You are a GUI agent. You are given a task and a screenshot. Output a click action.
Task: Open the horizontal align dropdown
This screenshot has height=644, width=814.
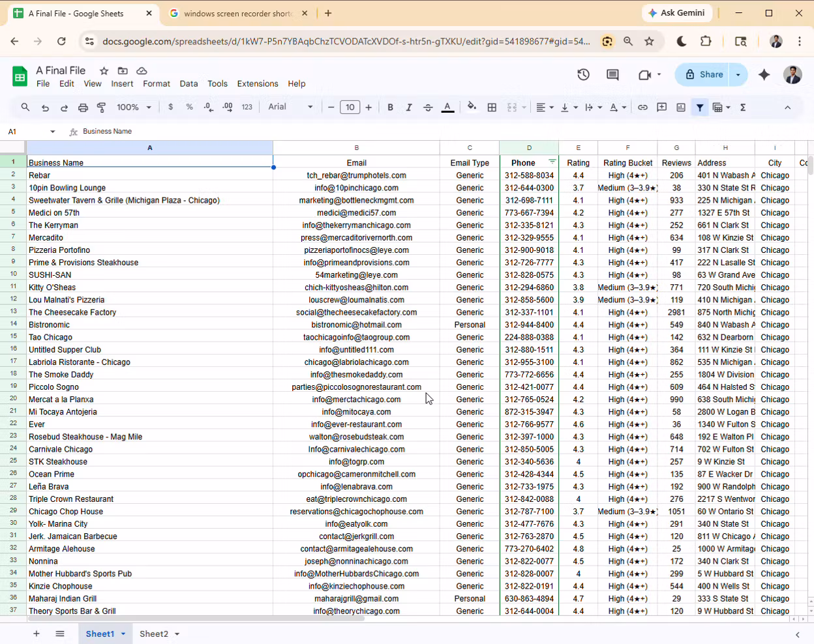[545, 108]
